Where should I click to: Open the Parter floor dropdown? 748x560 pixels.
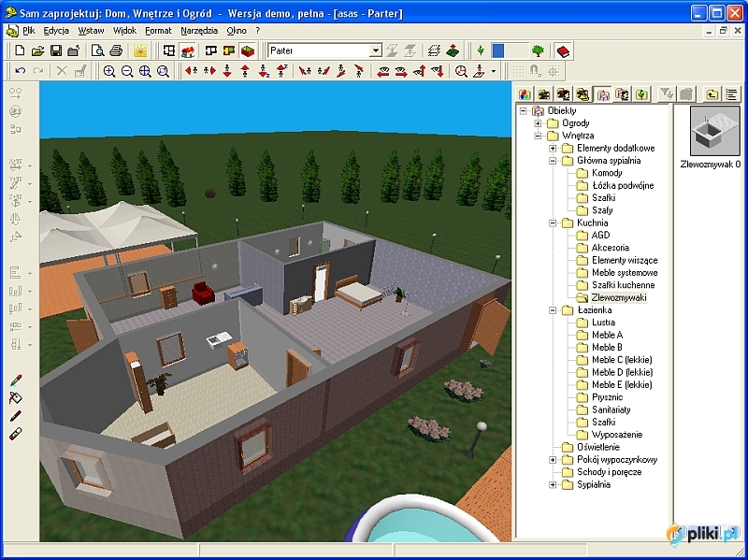tap(376, 50)
